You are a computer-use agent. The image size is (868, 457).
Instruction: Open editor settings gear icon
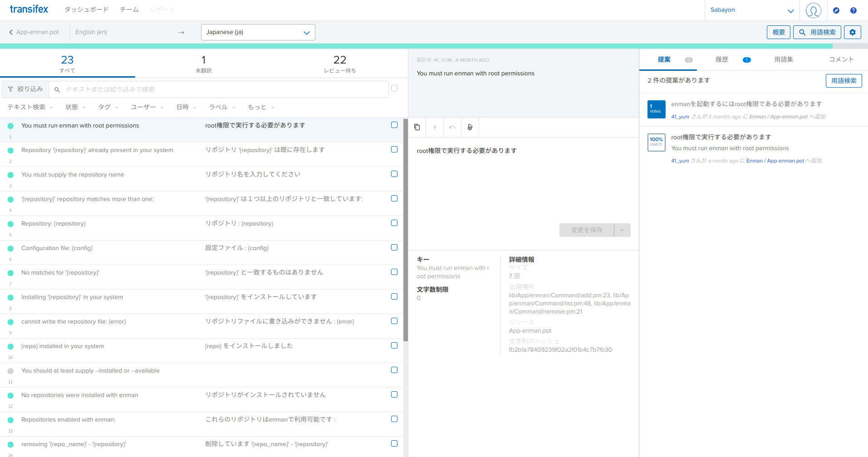pyautogui.click(x=852, y=32)
